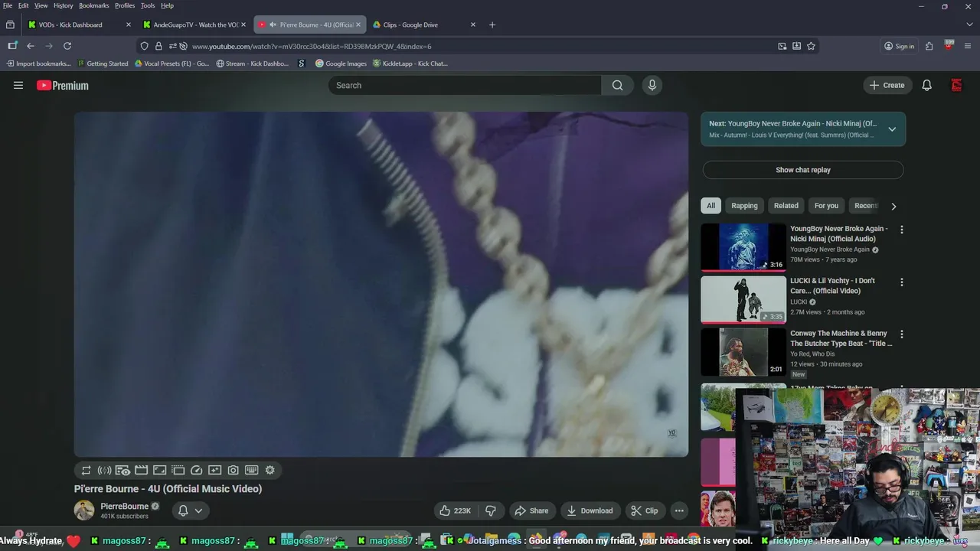Open browser extensions puzzle icon
The image size is (980, 551).
pos(929,46)
